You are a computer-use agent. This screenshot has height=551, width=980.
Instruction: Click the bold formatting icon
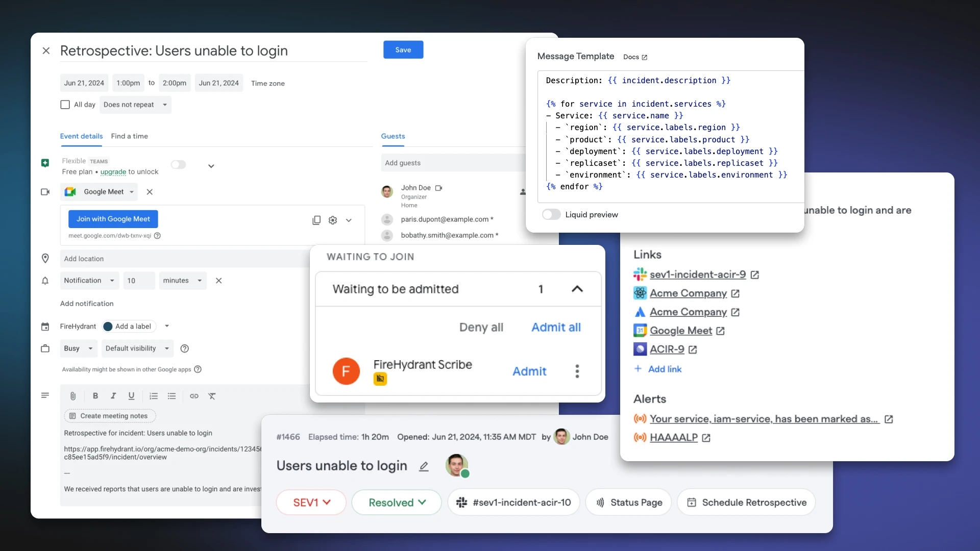[95, 396]
